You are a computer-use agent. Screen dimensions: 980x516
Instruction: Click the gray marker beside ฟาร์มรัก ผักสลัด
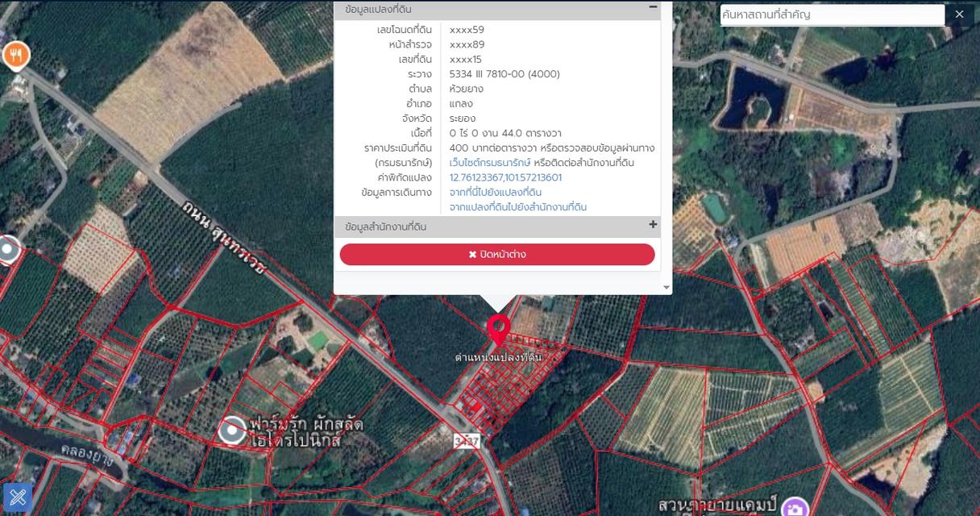point(233,431)
